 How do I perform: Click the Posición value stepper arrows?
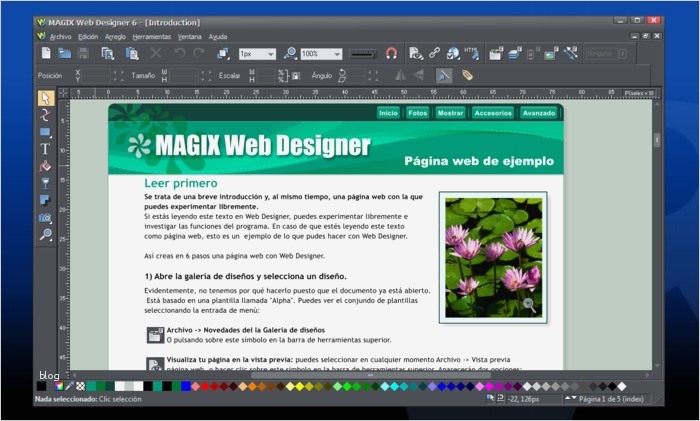(118, 75)
